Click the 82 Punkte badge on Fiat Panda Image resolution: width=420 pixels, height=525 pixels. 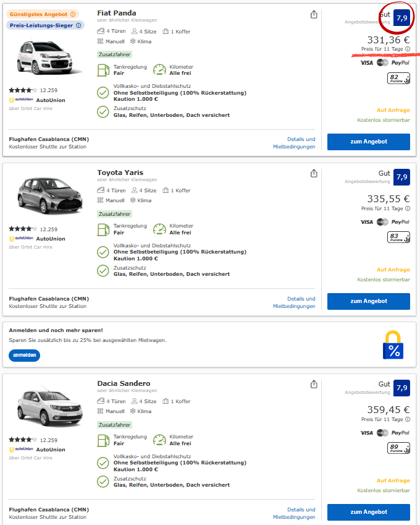pos(399,79)
